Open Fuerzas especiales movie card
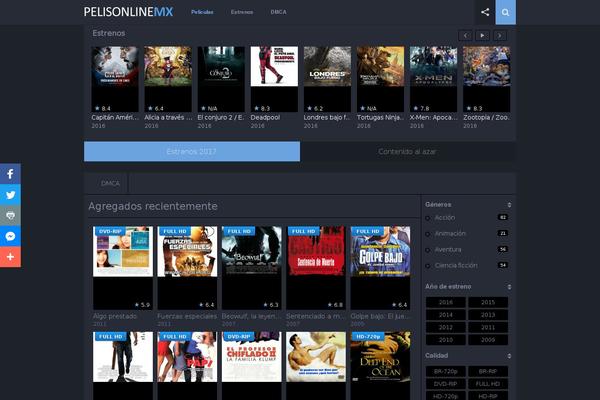The height and width of the screenshot is (400, 600). click(x=187, y=268)
